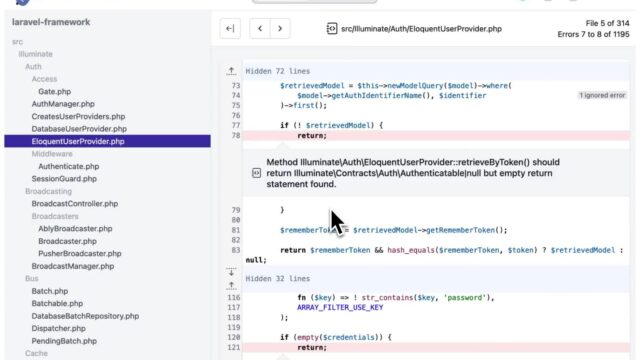640x360 pixels.
Task: Click the retrieveByToken error message text
Action: [x=413, y=173]
